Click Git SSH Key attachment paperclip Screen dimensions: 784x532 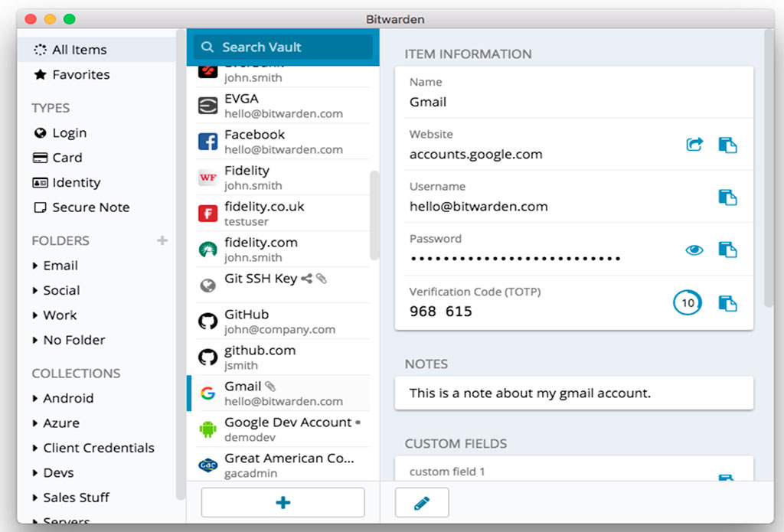tap(322, 279)
